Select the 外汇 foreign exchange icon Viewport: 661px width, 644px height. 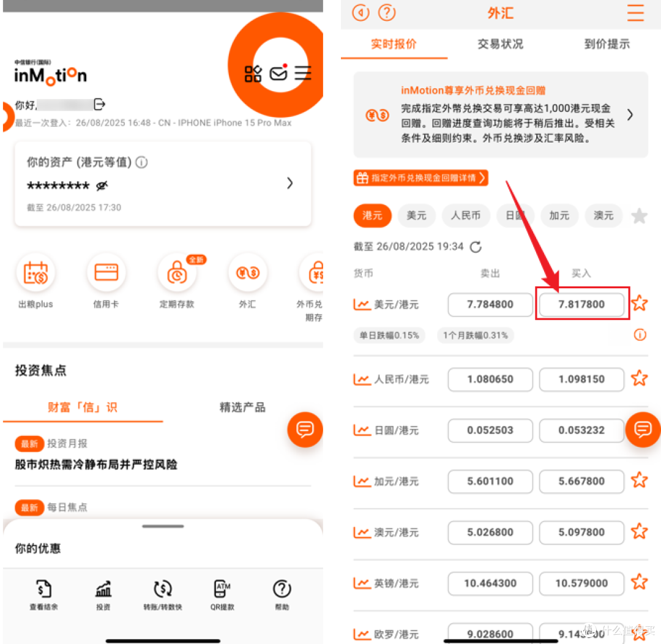247,273
